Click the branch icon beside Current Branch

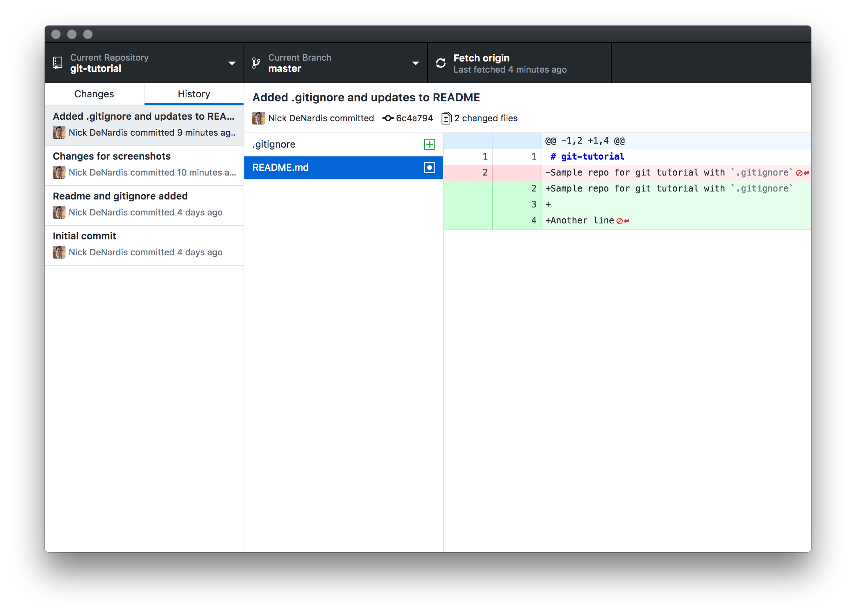256,63
